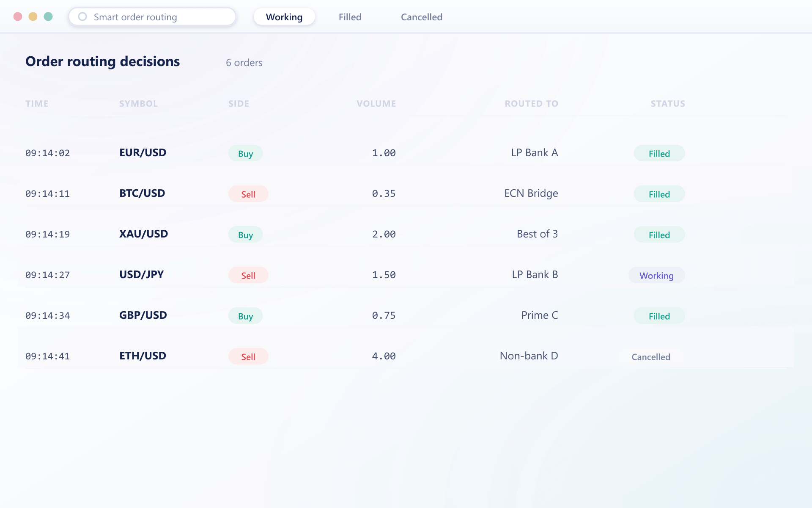Click the Sell badge in the BTC/USD row

click(x=248, y=194)
